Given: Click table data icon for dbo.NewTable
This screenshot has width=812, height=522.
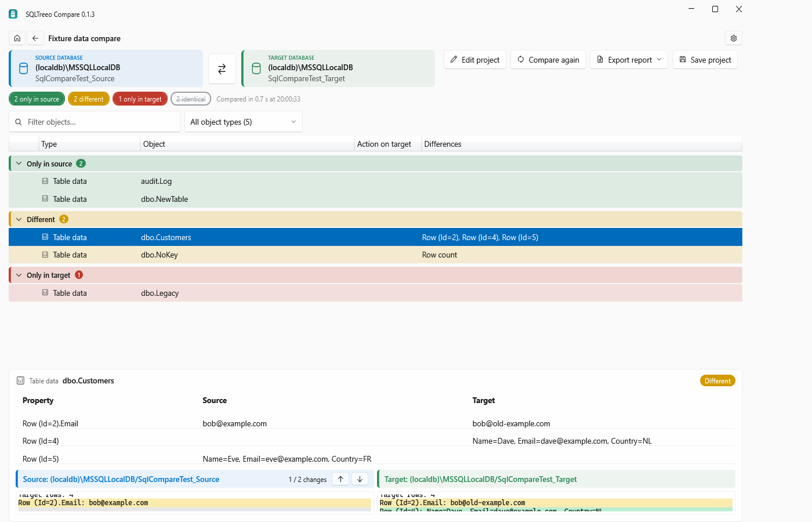Looking at the screenshot, I should pos(45,199).
